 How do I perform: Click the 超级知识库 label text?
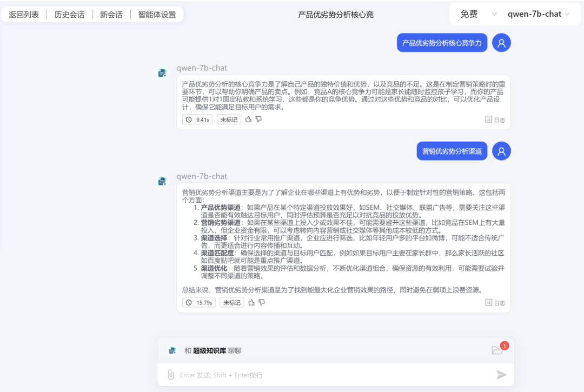pos(209,351)
